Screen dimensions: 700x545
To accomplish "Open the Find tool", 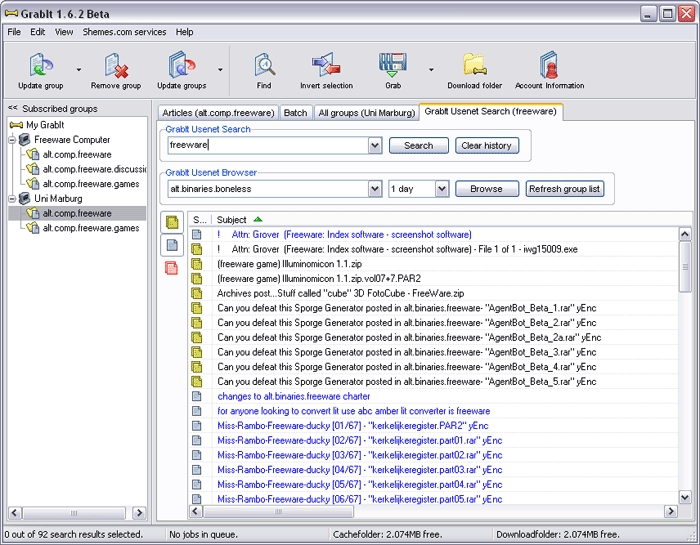I will (264, 67).
